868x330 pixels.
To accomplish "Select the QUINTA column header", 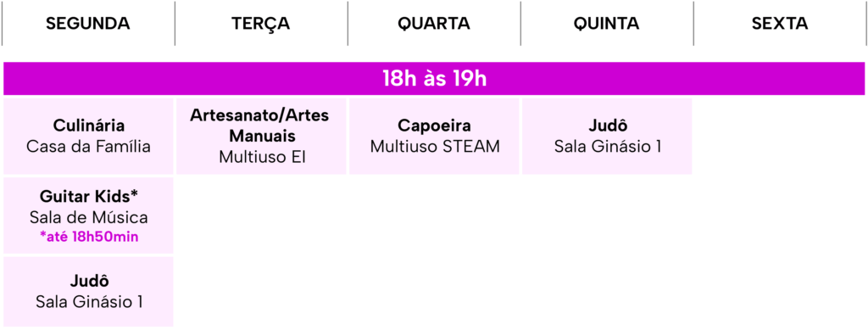I will pyautogui.click(x=607, y=23).
